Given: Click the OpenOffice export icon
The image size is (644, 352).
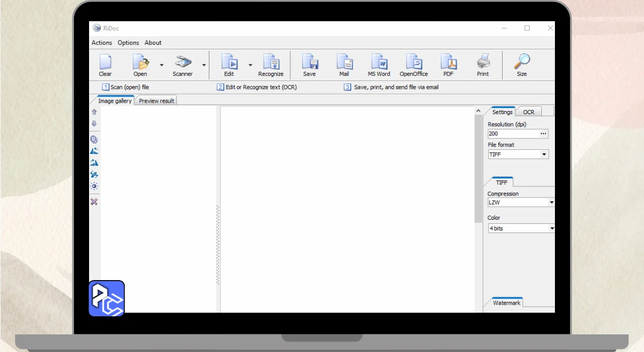Looking at the screenshot, I should (x=414, y=65).
